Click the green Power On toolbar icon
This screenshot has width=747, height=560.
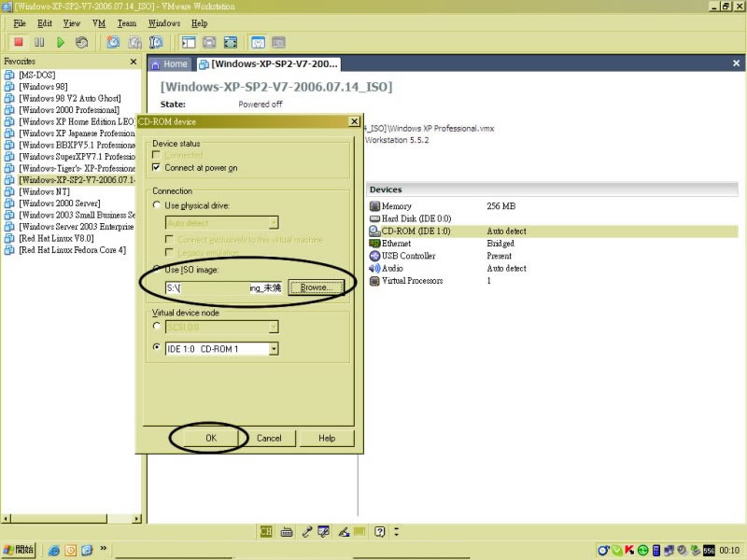click(61, 42)
